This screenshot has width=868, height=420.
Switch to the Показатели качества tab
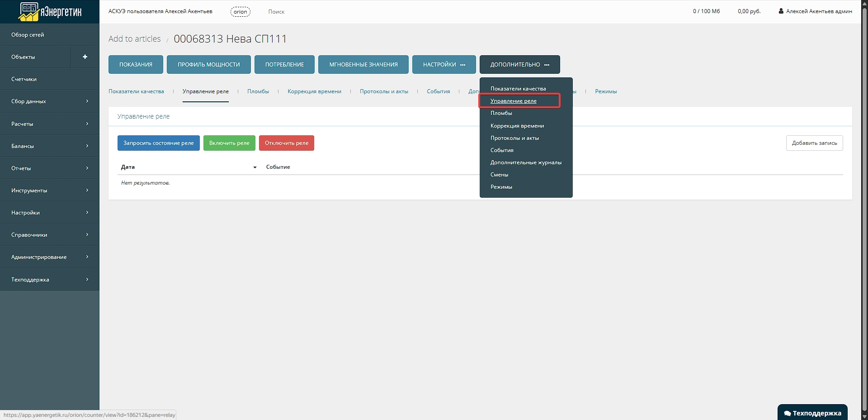coord(136,91)
